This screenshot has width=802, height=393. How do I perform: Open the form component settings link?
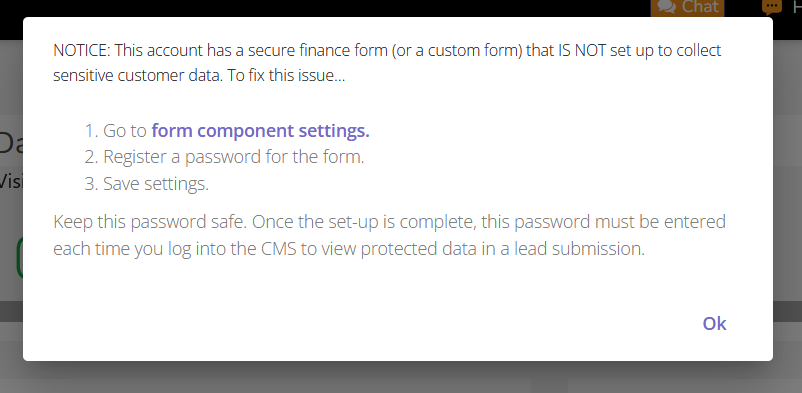tap(260, 131)
